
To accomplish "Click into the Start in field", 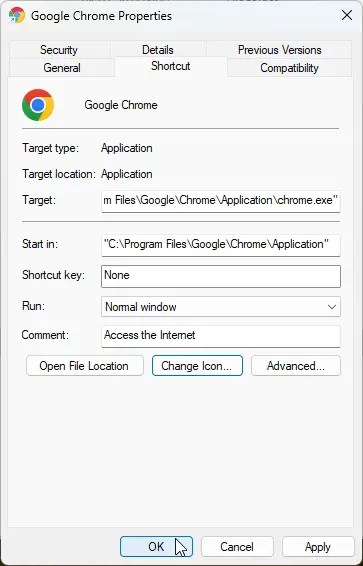I will point(221,245).
